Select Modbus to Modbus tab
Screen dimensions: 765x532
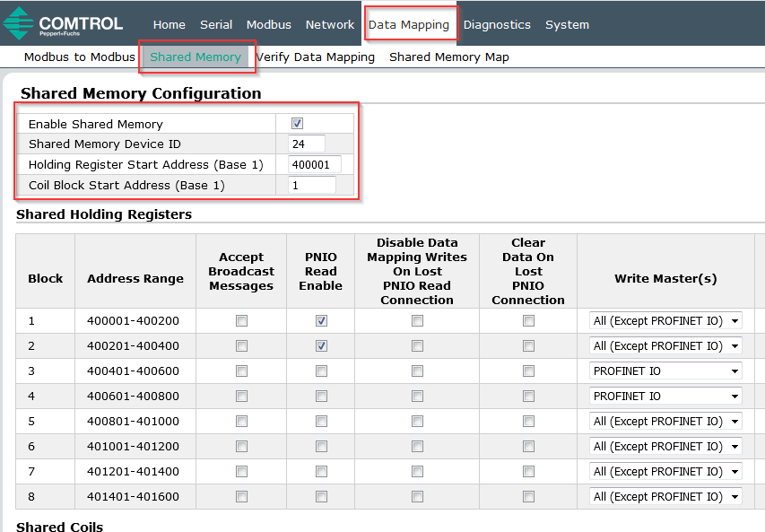click(x=79, y=57)
